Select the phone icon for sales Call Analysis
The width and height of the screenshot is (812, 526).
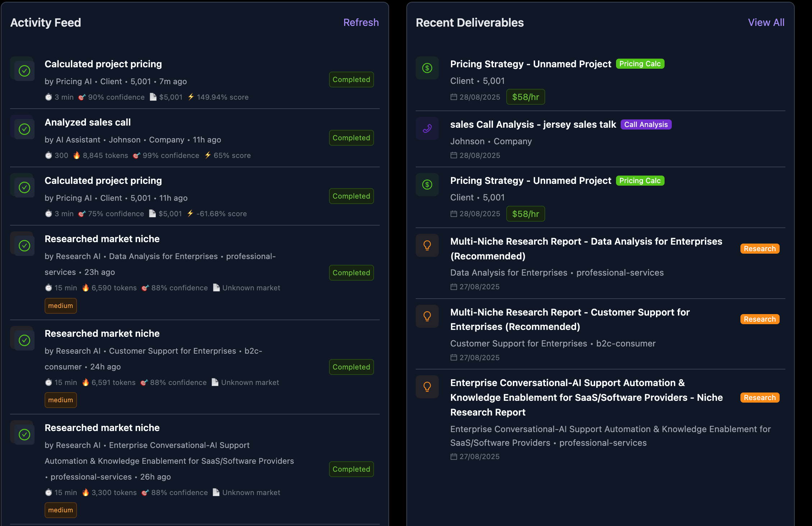point(427,128)
